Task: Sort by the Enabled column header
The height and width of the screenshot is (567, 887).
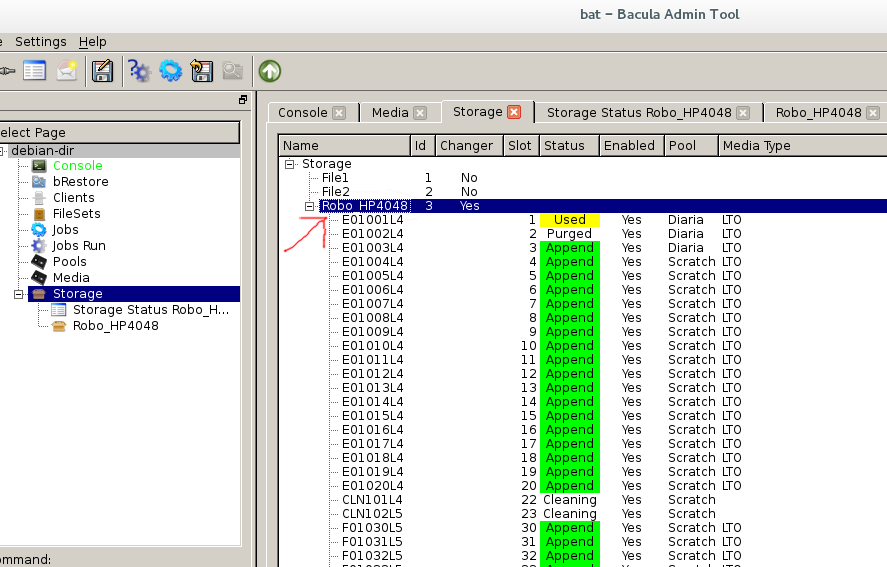Action: (x=632, y=145)
